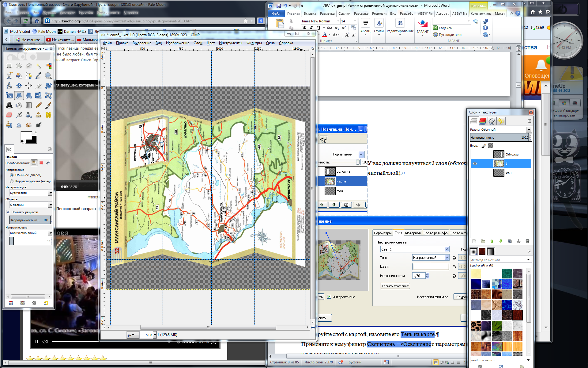
Task: Click the Абзац button in Word ribbon
Action: tap(365, 28)
